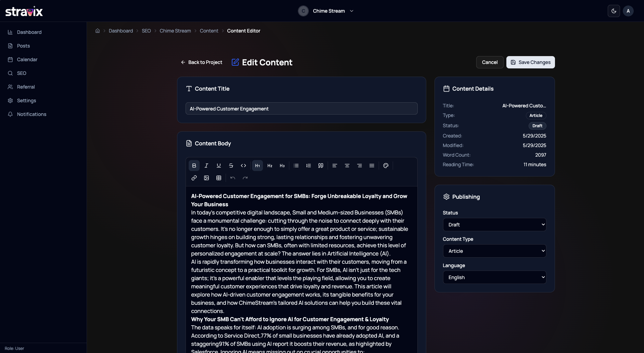Click the reading time 11 minutes

(x=535, y=165)
